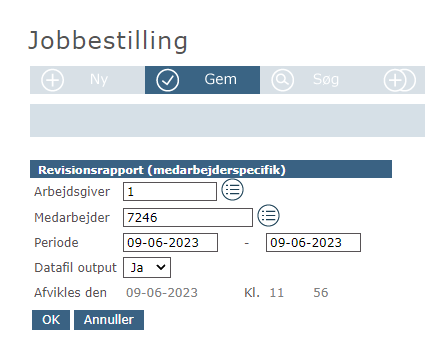
Task: Click the Revisionsrapport section header
Action: pos(211,169)
